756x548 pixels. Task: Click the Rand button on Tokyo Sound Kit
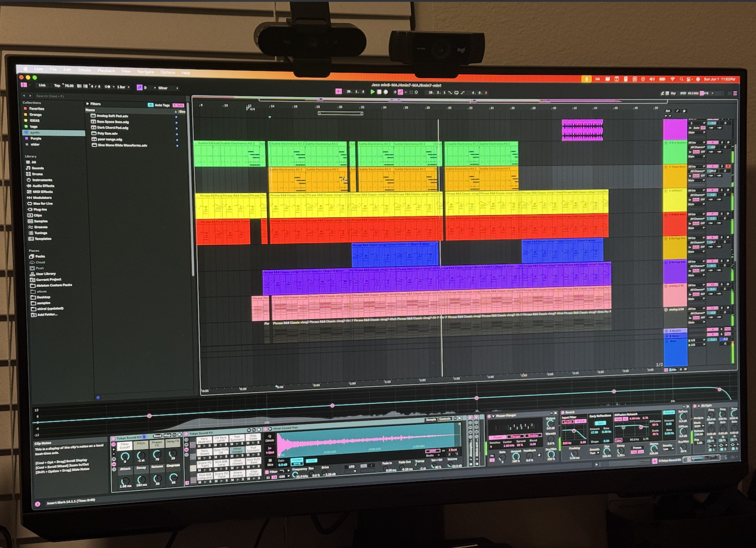pyautogui.click(x=158, y=436)
